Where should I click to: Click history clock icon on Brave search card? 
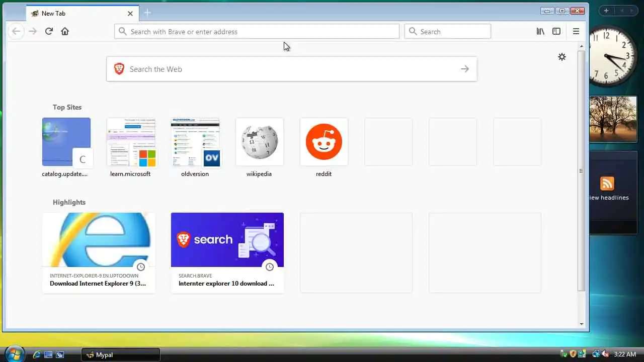270,267
